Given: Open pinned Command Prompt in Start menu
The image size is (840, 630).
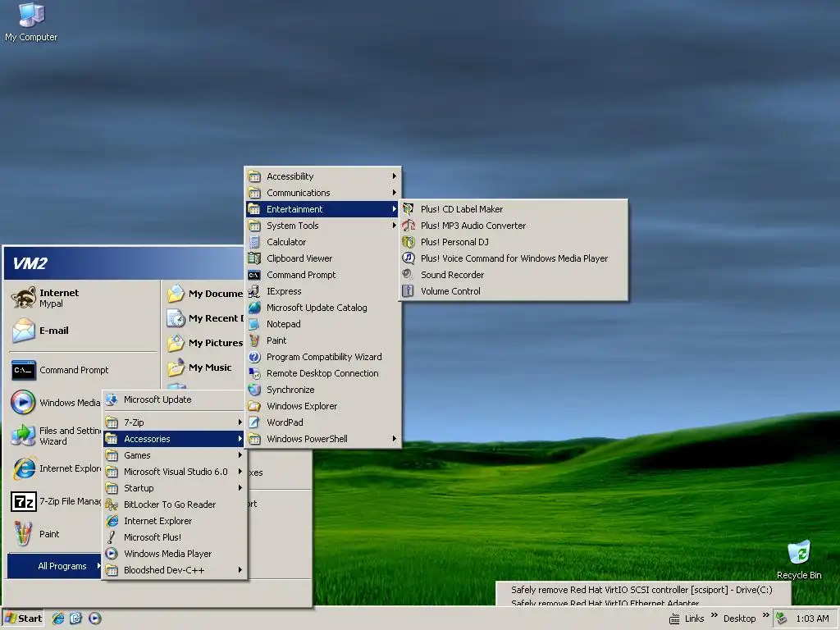Looking at the screenshot, I should pyautogui.click(x=83, y=370).
